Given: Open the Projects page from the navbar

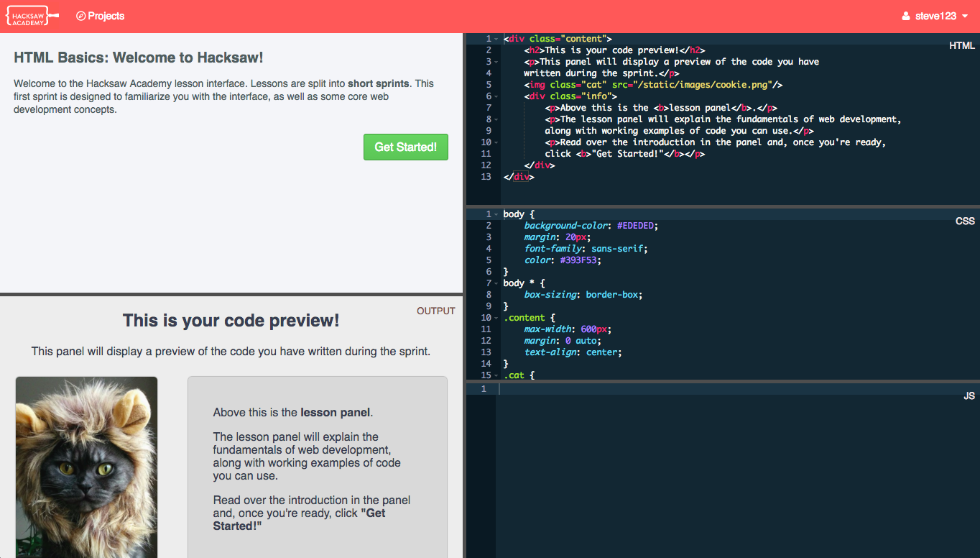Looking at the screenshot, I should [100, 16].
